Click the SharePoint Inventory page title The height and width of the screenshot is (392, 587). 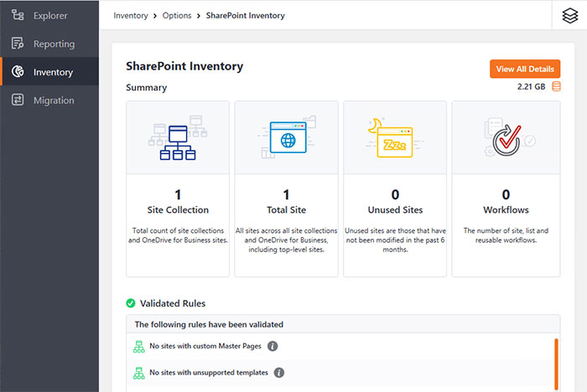tap(184, 66)
